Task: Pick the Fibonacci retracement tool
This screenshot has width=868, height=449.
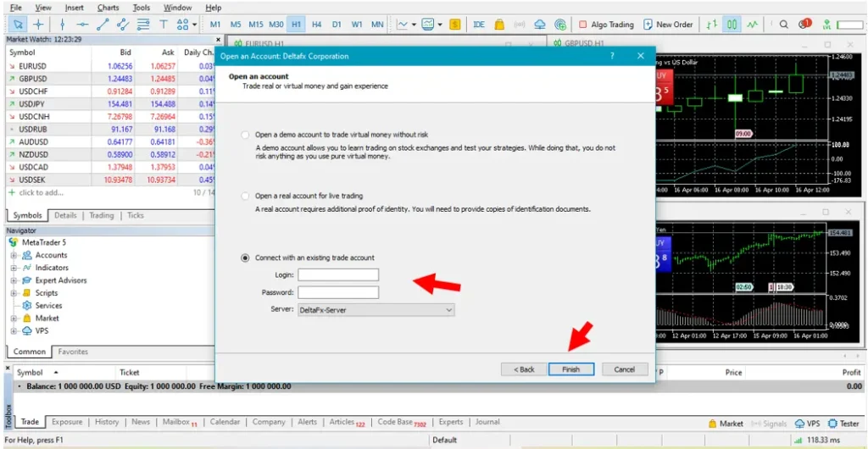Action: click(x=143, y=25)
